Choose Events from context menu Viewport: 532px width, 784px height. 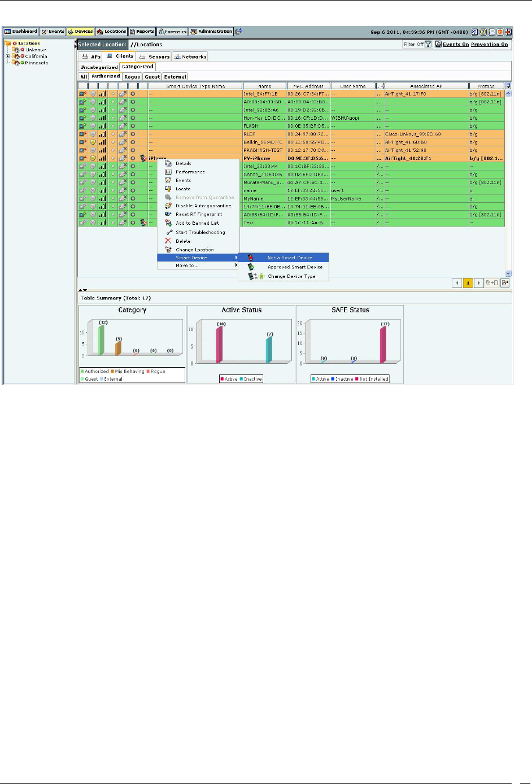tap(198, 180)
